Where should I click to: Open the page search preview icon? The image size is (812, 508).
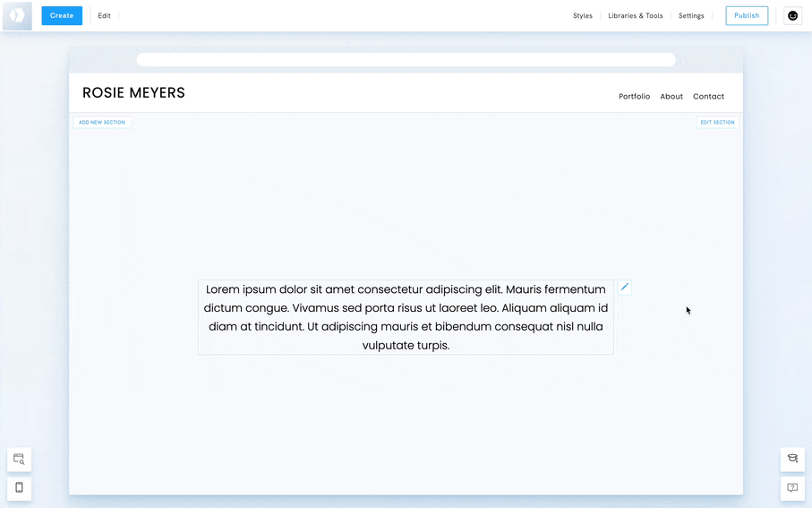pos(19,460)
